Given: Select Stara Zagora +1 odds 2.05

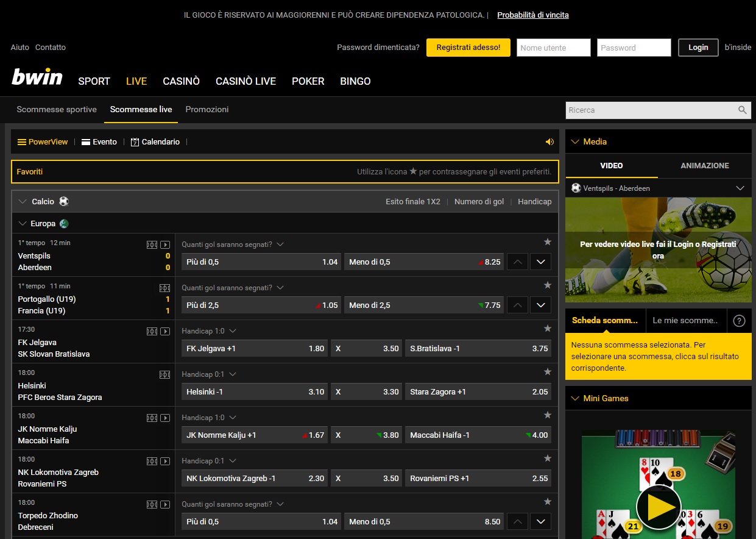Looking at the screenshot, I should point(478,392).
